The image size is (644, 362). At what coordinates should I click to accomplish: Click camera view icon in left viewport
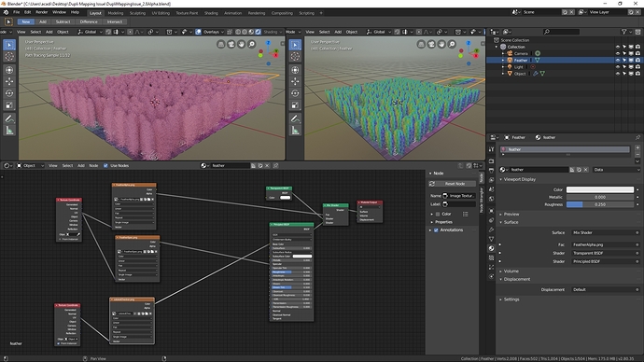point(231,44)
